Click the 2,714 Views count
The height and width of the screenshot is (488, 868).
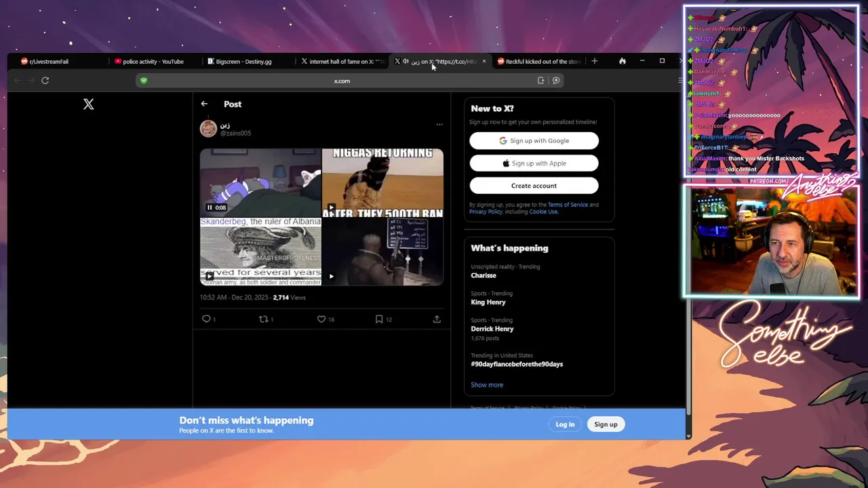(x=290, y=298)
